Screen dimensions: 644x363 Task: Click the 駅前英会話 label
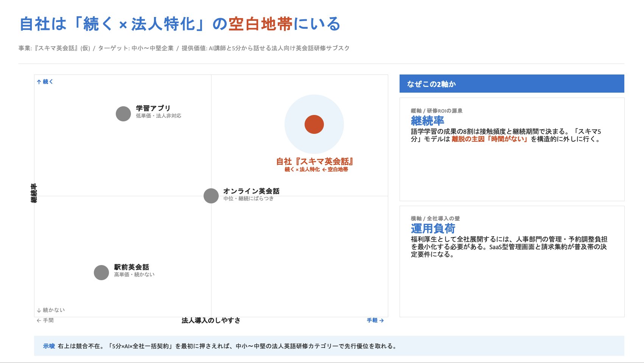pyautogui.click(x=132, y=267)
